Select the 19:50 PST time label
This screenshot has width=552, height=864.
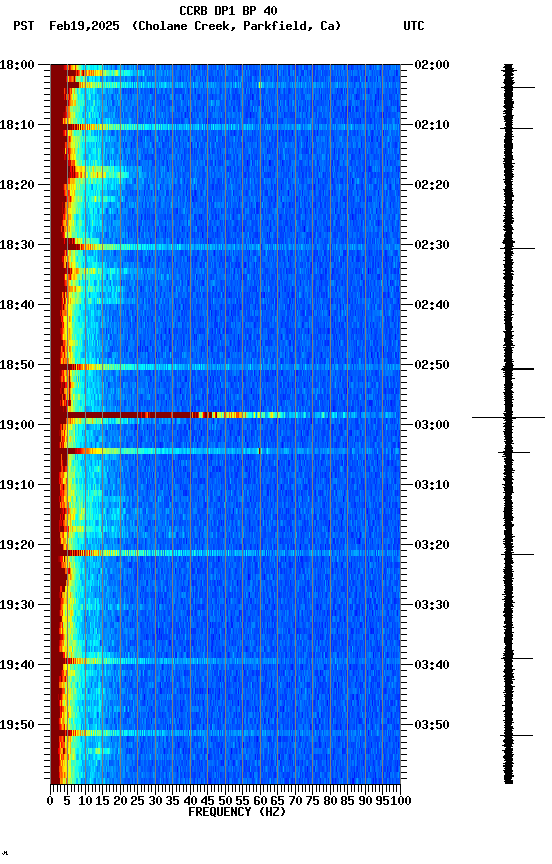(17, 726)
